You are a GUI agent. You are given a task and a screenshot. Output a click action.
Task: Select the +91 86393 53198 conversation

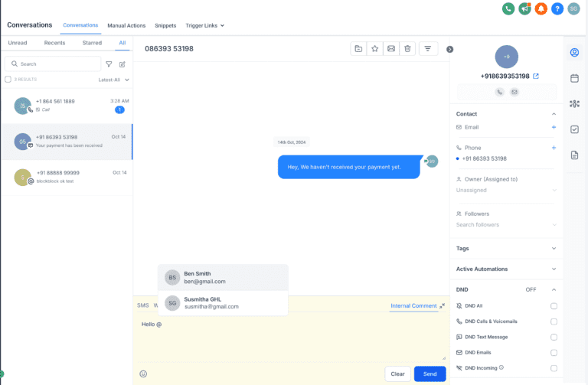point(67,142)
